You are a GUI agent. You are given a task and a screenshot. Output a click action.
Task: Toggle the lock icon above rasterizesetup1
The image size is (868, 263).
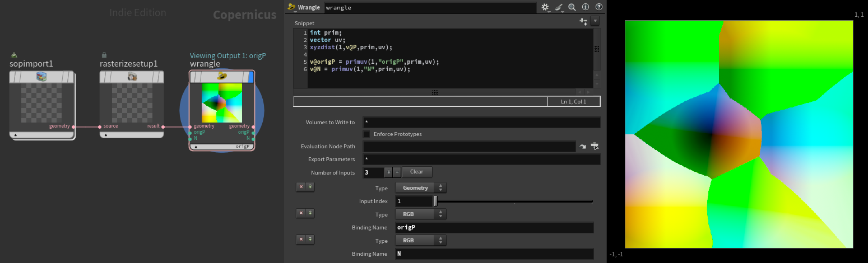point(104,55)
